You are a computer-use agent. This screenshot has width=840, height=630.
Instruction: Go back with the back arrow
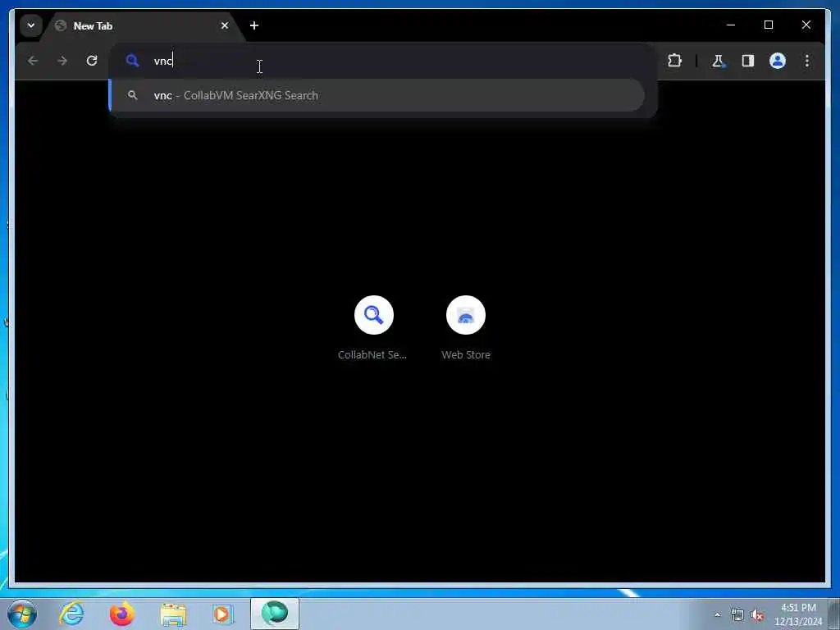33,61
